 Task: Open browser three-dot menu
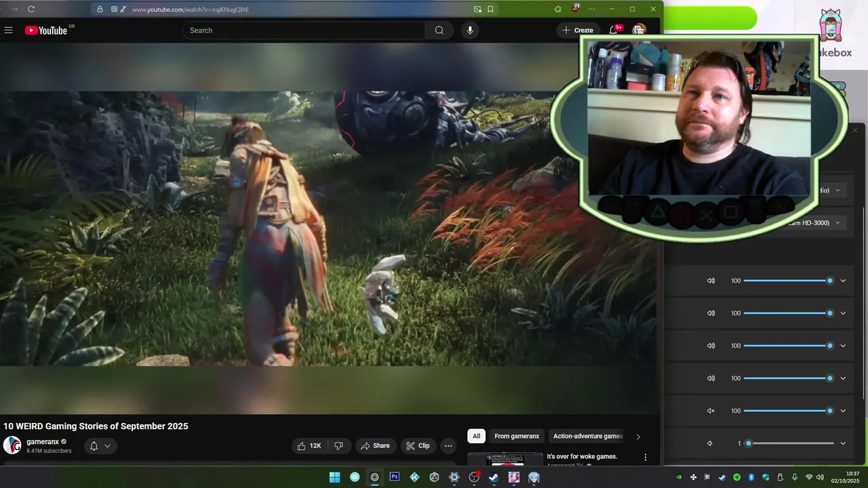592,9
